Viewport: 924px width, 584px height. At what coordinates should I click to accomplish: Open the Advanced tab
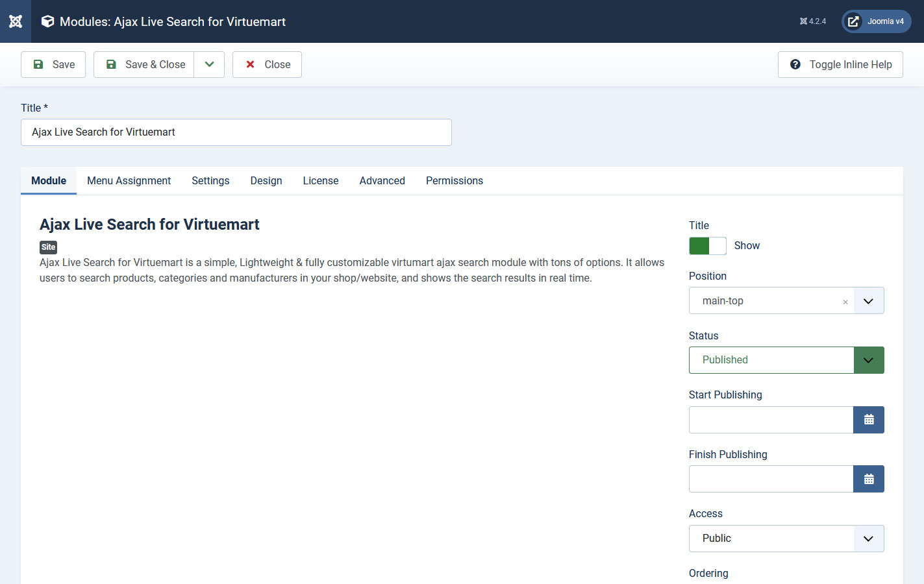coord(382,180)
